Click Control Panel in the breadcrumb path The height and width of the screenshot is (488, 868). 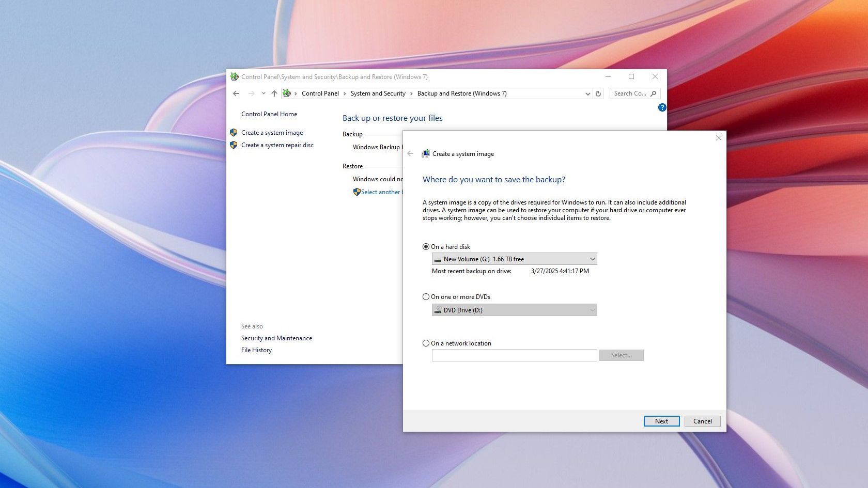tap(320, 93)
